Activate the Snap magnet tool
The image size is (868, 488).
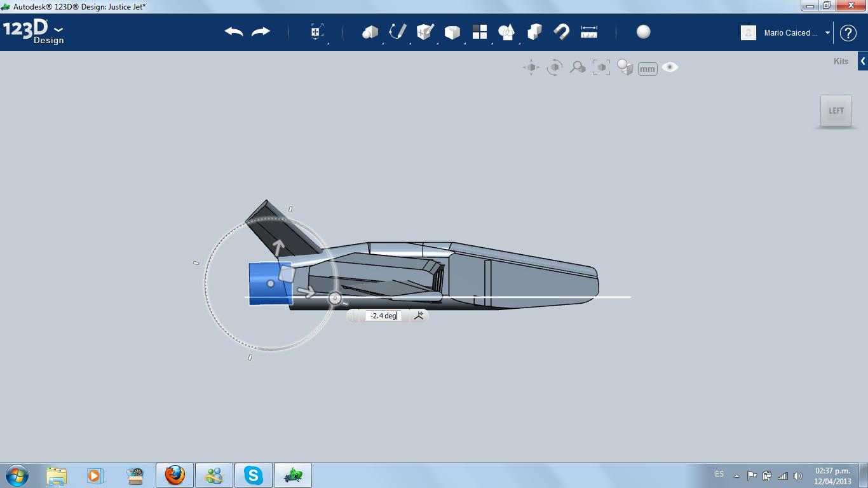point(562,32)
